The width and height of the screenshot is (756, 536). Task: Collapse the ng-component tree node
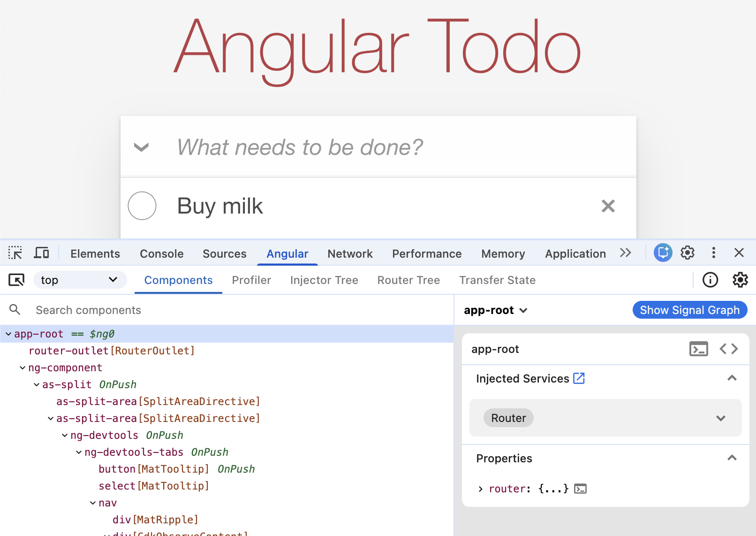pyautogui.click(x=22, y=368)
